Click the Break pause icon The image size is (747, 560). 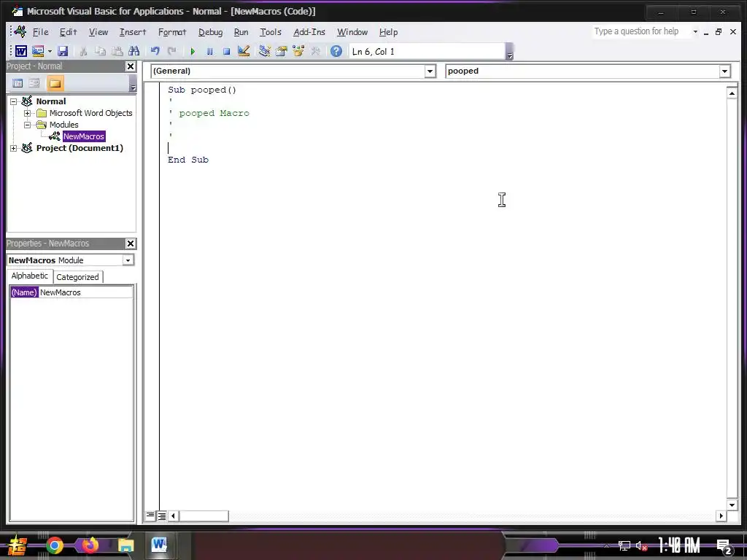209,51
